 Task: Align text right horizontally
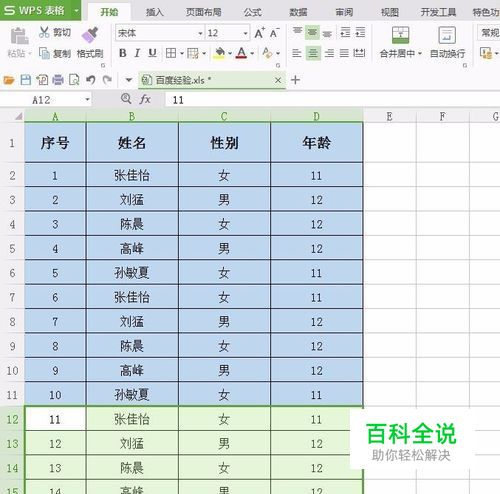pos(329,53)
